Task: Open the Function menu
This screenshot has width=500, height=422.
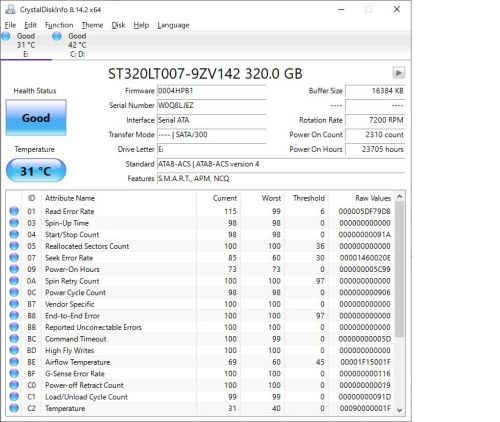Action: click(59, 25)
